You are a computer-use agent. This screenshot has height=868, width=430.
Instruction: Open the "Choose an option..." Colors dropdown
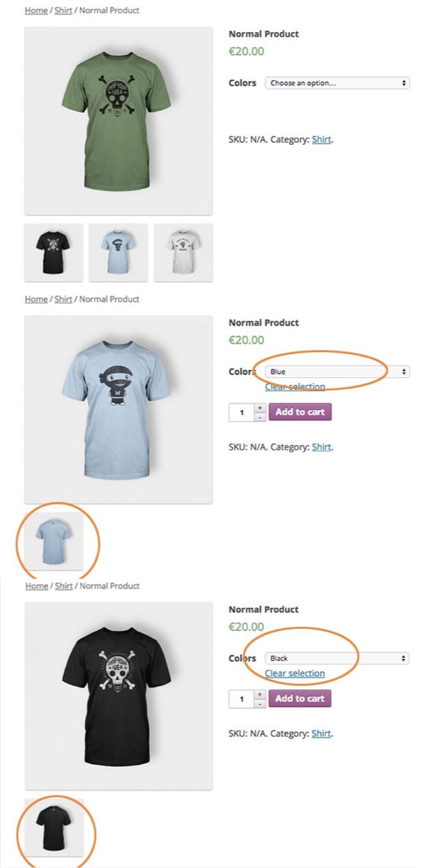337,83
